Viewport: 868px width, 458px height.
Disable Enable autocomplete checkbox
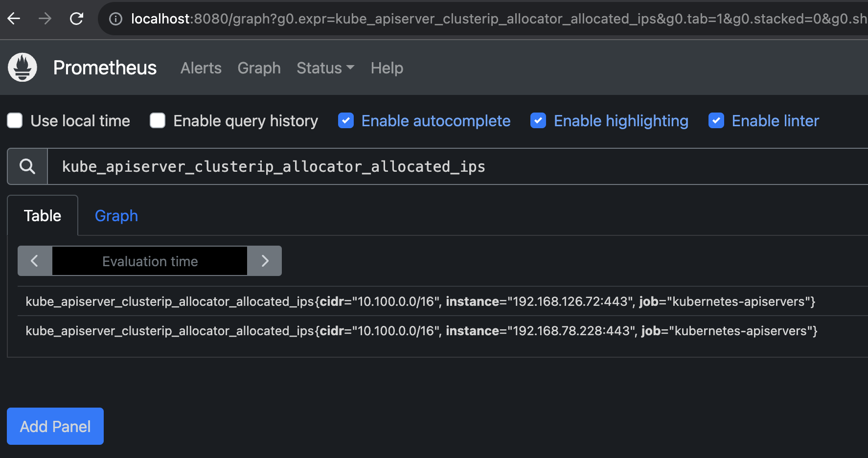point(346,120)
